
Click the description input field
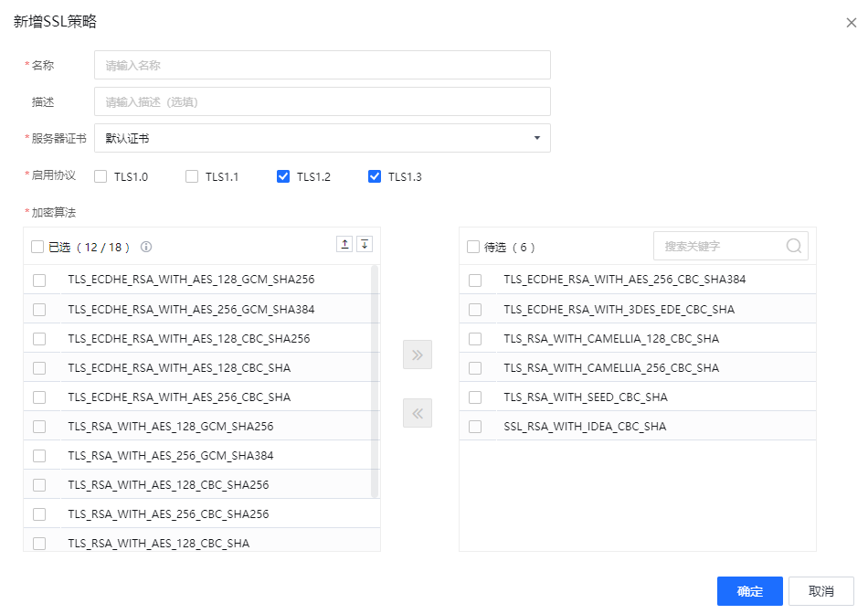click(322, 101)
